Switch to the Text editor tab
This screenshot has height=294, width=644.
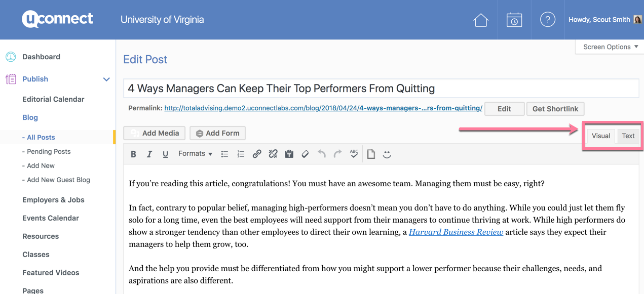(x=628, y=136)
